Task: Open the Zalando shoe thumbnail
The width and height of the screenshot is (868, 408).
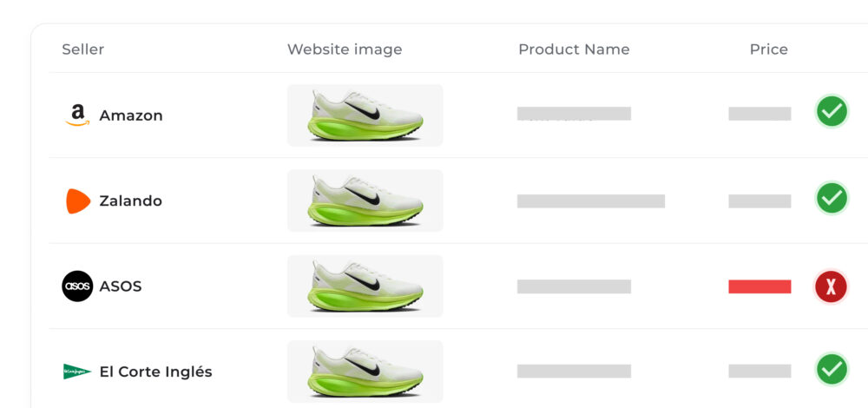Action: 365,201
